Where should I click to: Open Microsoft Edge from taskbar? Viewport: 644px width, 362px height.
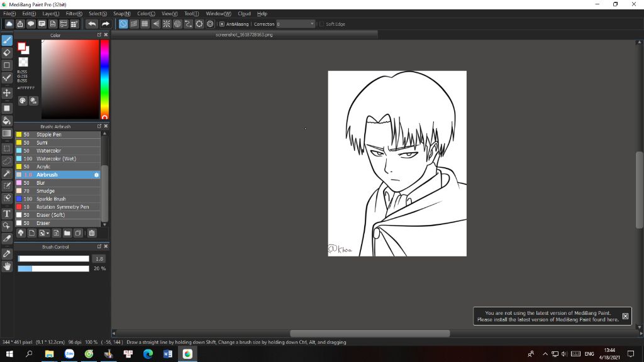tap(148, 354)
